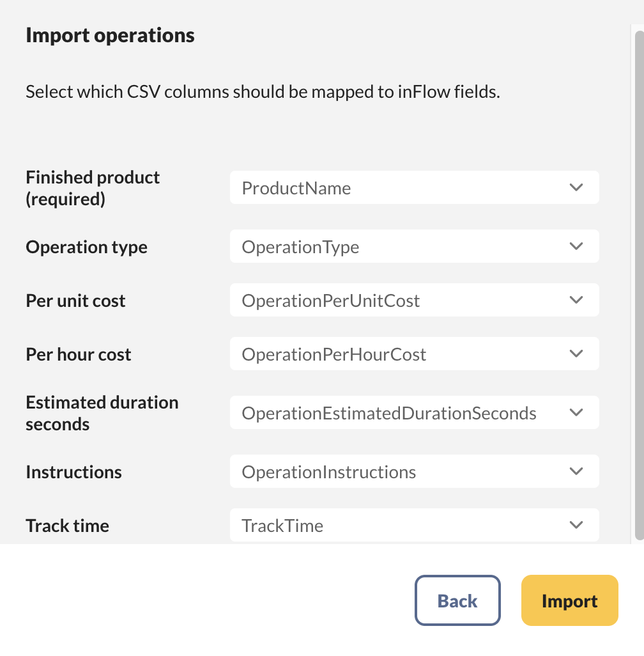Click the chevron on OperationPerHourCost

click(x=576, y=354)
